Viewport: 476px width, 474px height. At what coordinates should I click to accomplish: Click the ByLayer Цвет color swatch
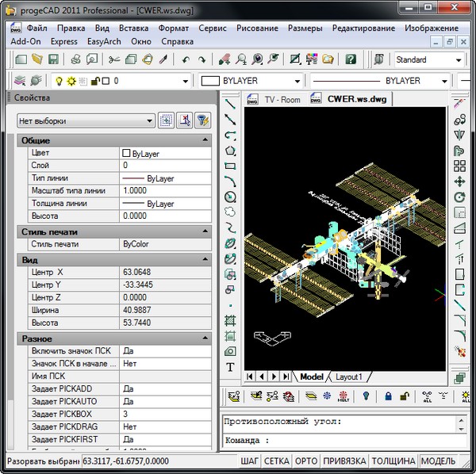click(126, 153)
